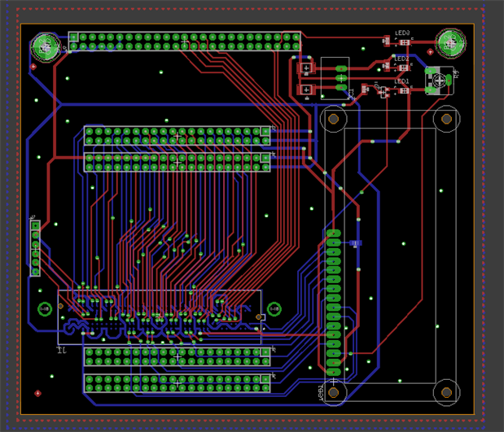Click the LED3 component footprint pads
504x432 pixels.
click(405, 42)
